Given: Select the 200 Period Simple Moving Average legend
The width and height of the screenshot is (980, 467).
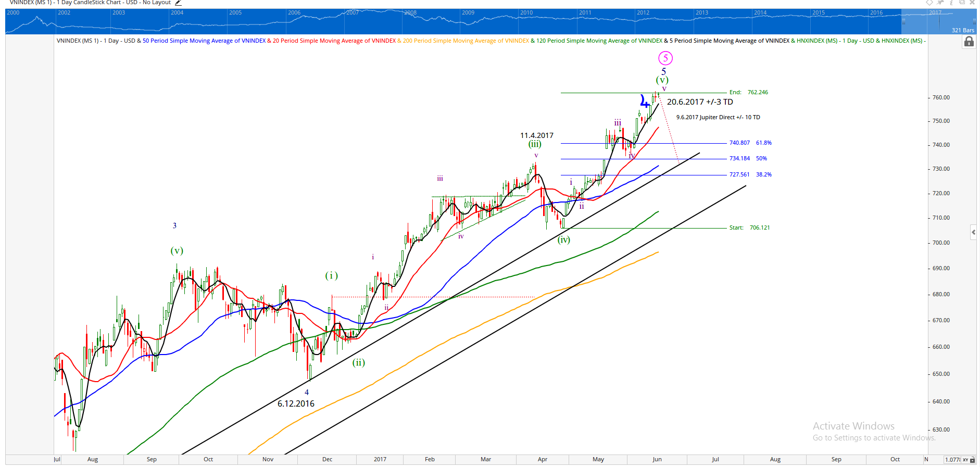Looking at the screenshot, I should (466, 41).
